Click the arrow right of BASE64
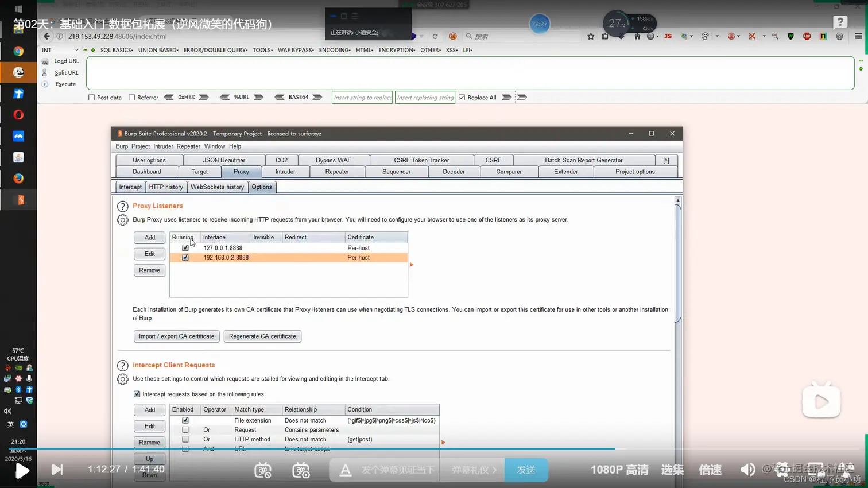Image resolution: width=868 pixels, height=488 pixels. point(317,97)
